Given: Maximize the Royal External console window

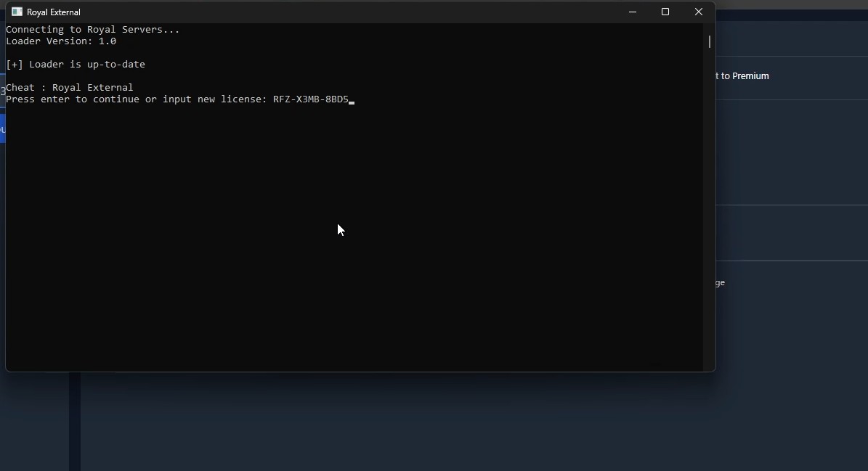Looking at the screenshot, I should coord(665,12).
